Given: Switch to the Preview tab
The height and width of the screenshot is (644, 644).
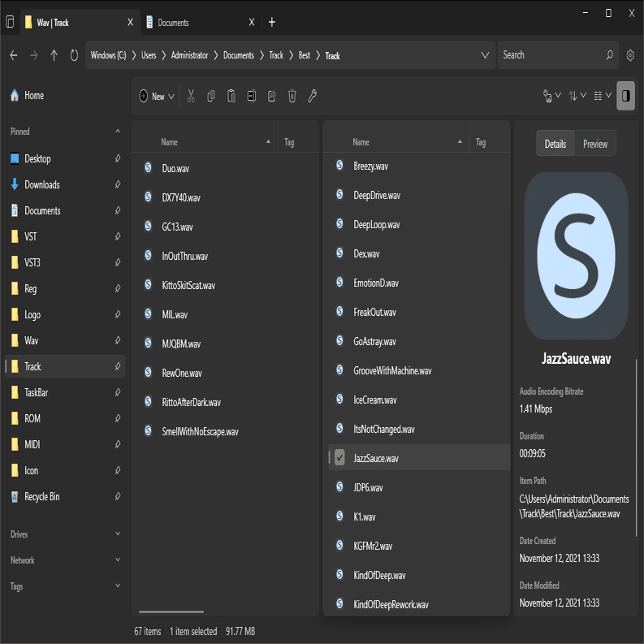Looking at the screenshot, I should pos(595,144).
